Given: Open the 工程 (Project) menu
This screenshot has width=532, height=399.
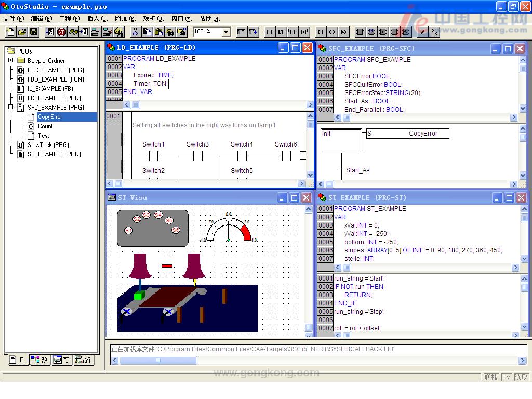Looking at the screenshot, I should [69, 19].
